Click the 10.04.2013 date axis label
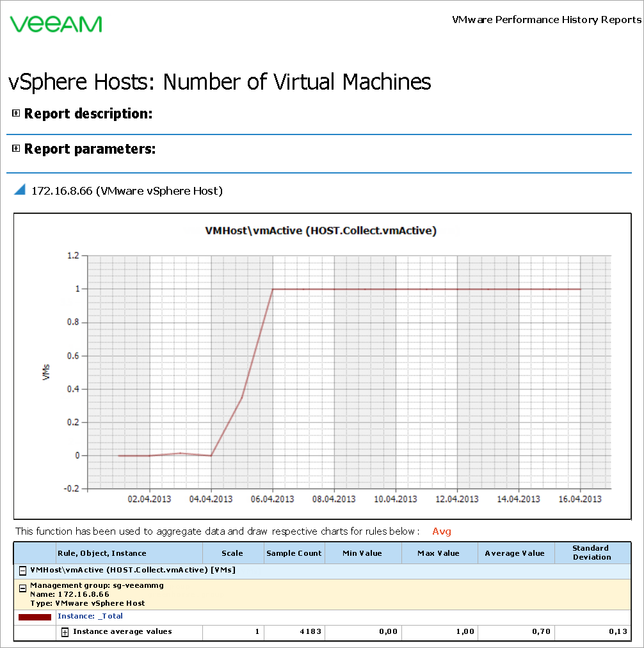 (x=396, y=499)
